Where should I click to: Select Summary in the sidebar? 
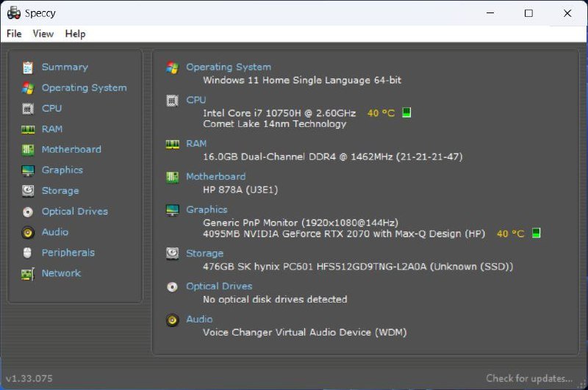tap(65, 67)
